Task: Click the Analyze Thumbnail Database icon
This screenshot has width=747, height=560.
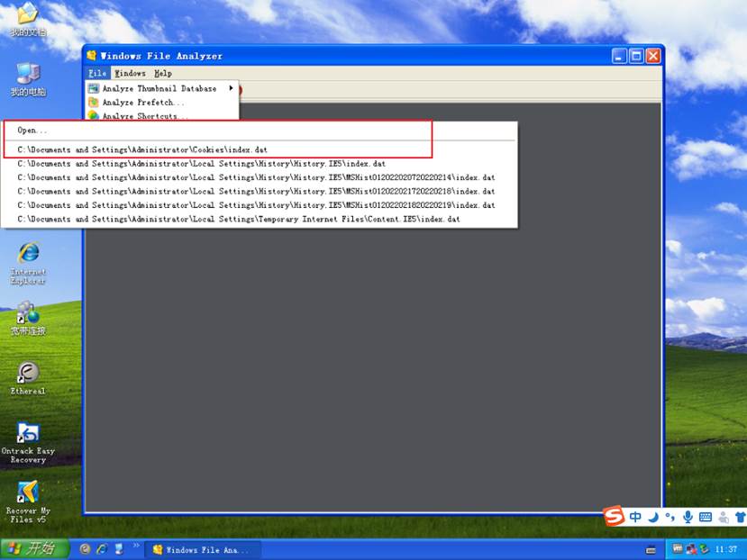Action: click(x=94, y=88)
